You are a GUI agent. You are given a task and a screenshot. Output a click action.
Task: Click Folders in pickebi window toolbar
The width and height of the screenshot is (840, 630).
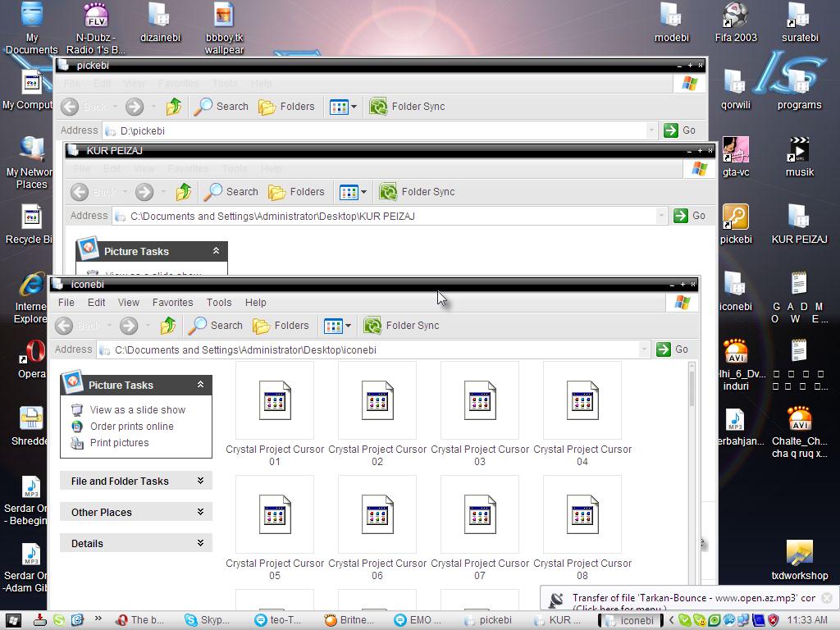tap(286, 107)
